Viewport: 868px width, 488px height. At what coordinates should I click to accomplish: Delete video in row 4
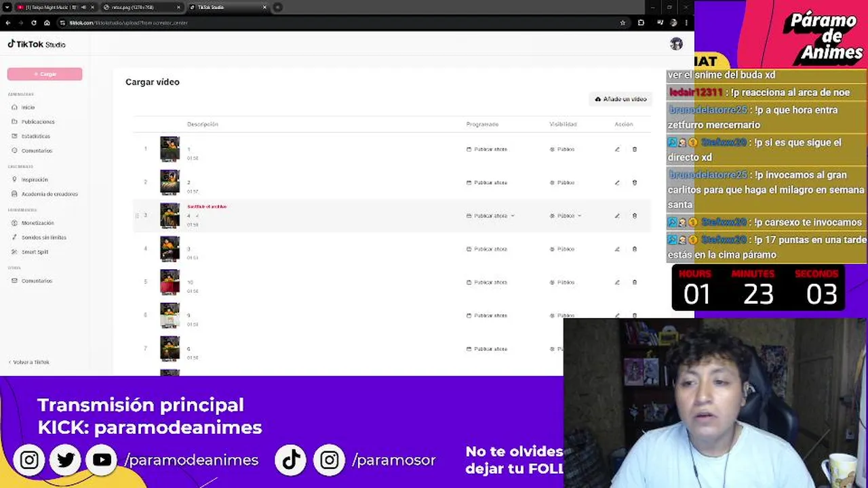pos(635,249)
